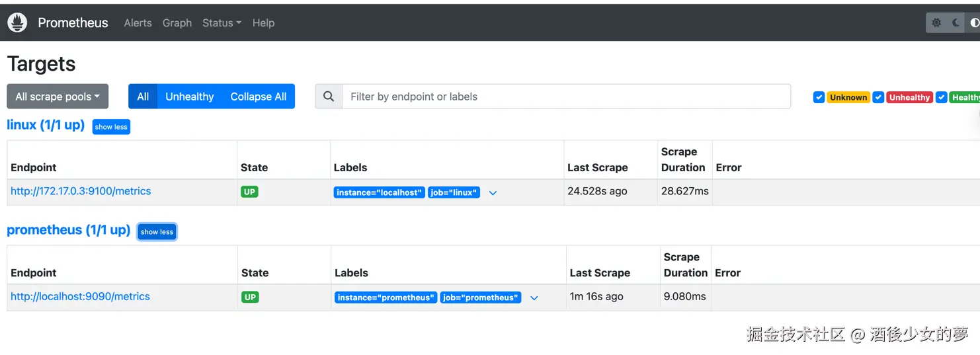Expand labels chevron for the linux target

[493, 193]
